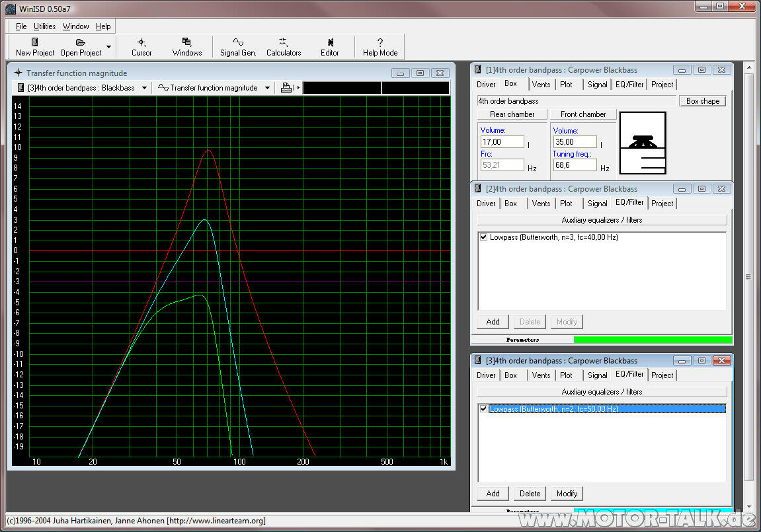The width and height of the screenshot is (761, 532).
Task: Click the print icon in graph toolbar
Action: 286,88
